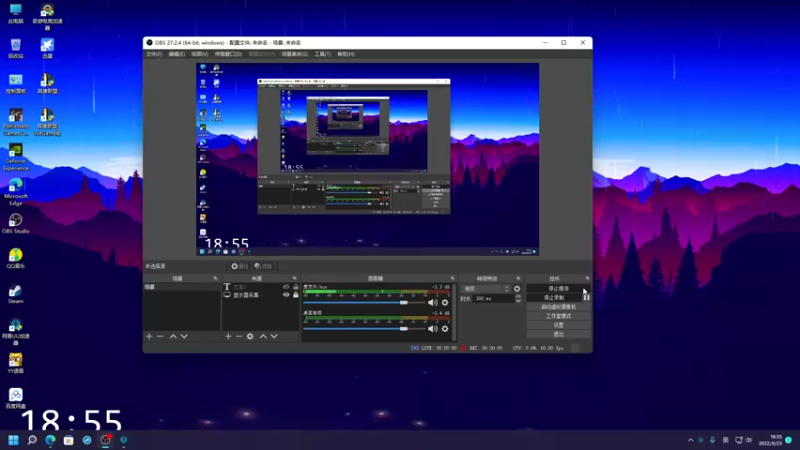800x450 pixels.
Task: Click Windows Start button on taskbar
Action: [x=14, y=440]
